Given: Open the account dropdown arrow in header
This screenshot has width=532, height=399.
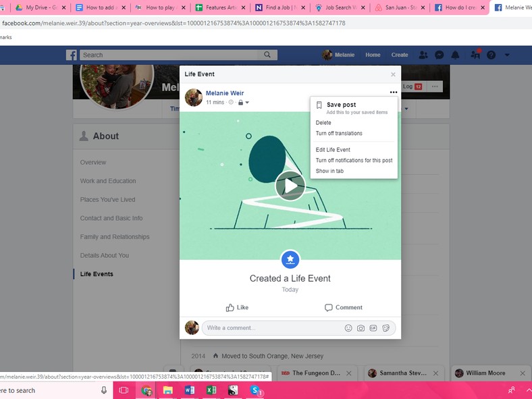Looking at the screenshot, I should (507, 55).
